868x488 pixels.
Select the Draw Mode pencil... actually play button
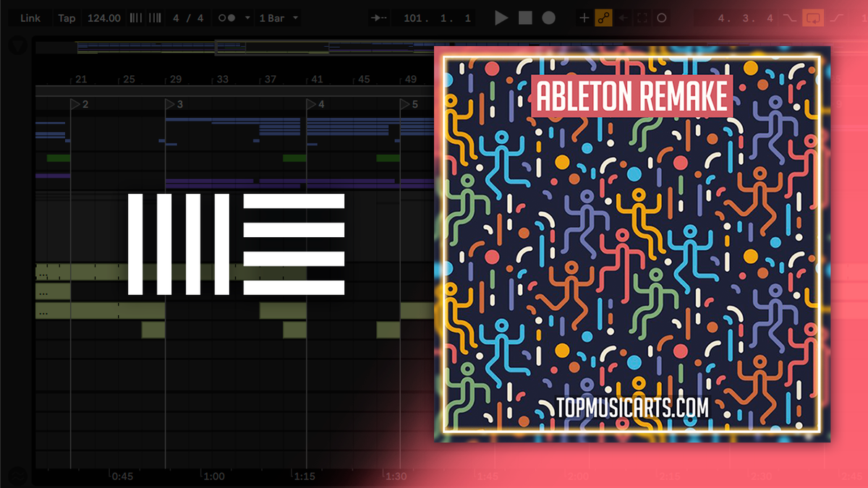click(x=501, y=18)
